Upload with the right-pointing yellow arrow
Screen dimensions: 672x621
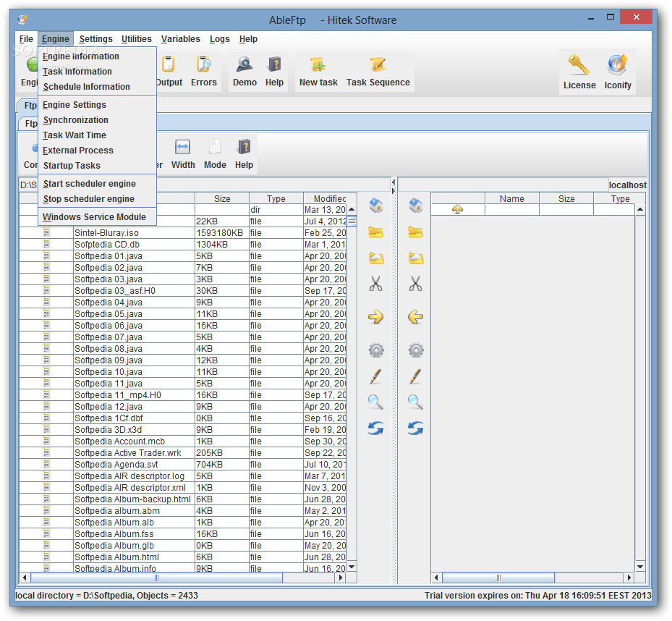click(376, 317)
